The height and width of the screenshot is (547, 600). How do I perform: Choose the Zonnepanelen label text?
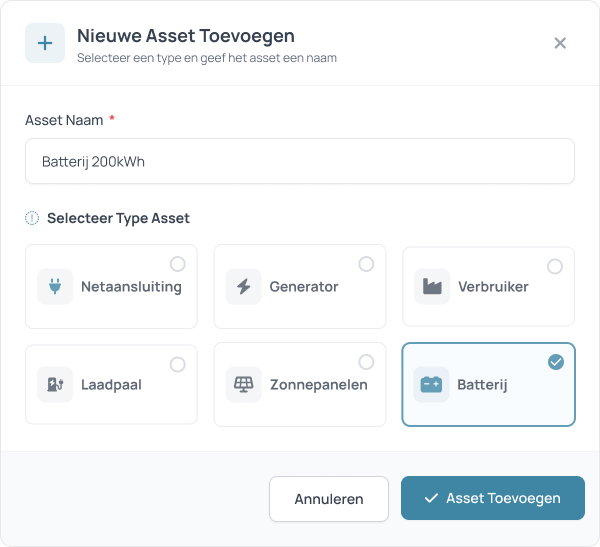[x=318, y=385]
